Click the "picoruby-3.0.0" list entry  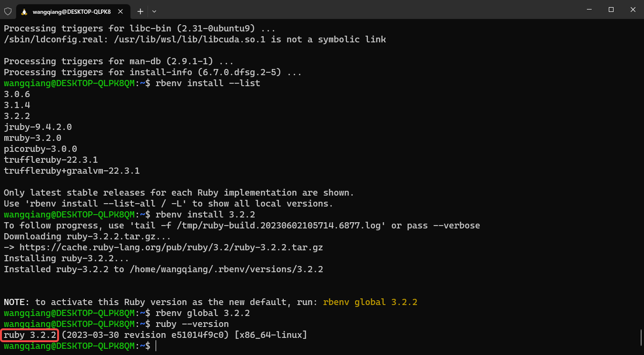[x=40, y=149]
